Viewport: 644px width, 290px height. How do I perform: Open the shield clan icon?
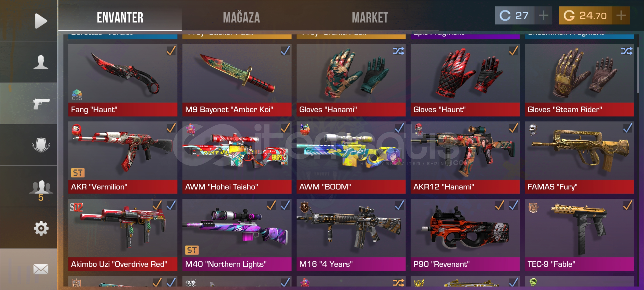pos(41,145)
